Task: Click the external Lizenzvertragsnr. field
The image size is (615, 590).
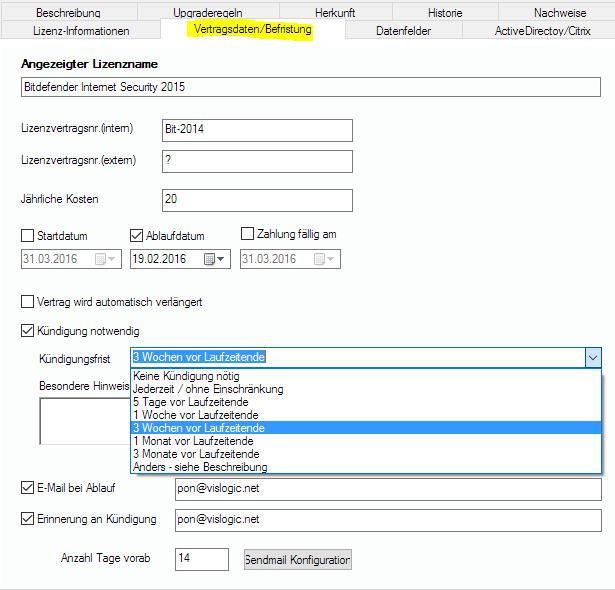Action: (257, 161)
